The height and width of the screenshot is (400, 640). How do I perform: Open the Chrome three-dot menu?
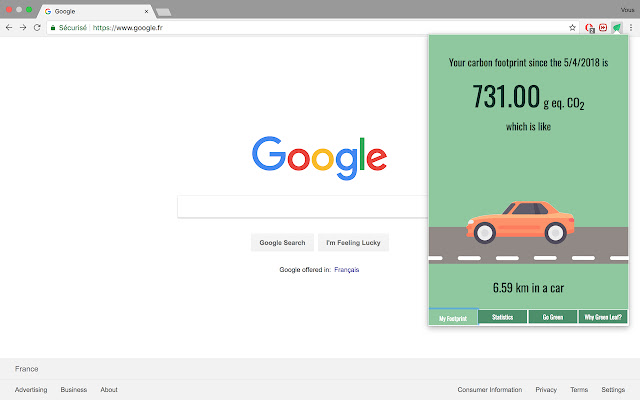click(x=631, y=27)
